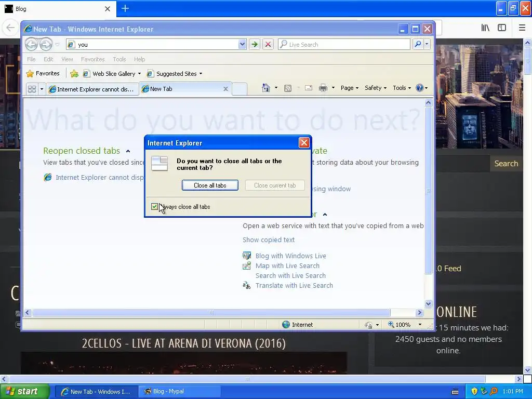
Task: Expand the address bar history dropdown
Action: coord(242,45)
